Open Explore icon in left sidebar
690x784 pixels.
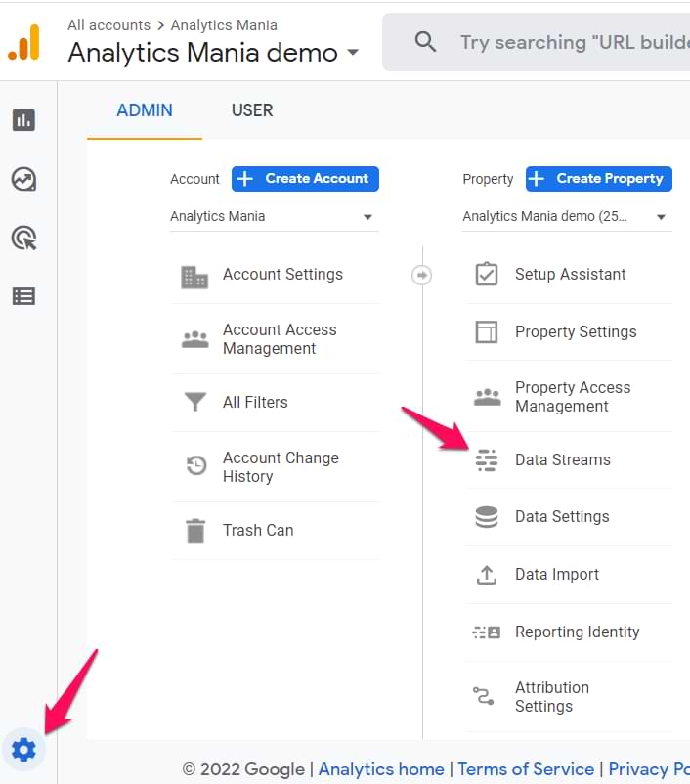[23, 179]
